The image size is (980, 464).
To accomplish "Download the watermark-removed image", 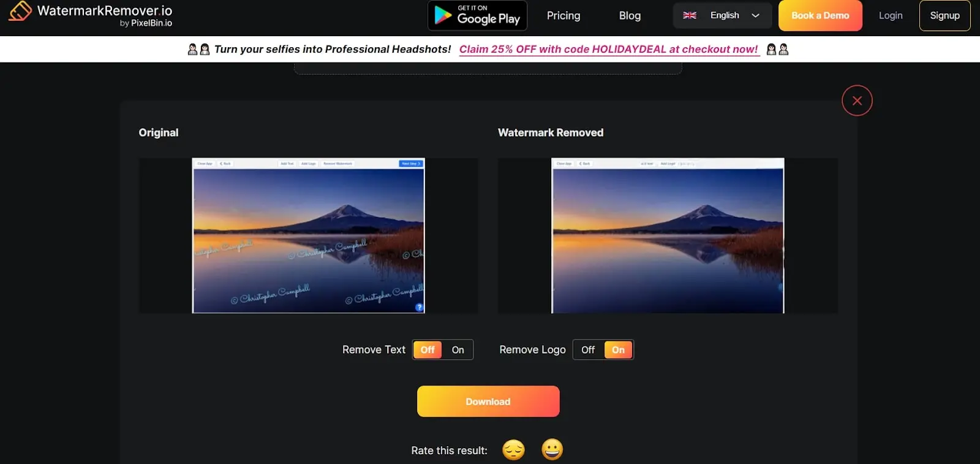I will (488, 401).
